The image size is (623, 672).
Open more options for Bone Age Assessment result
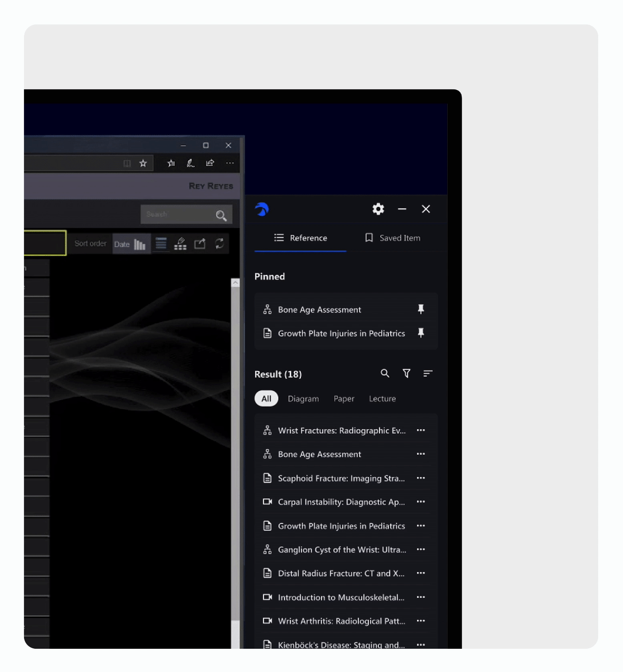(421, 454)
